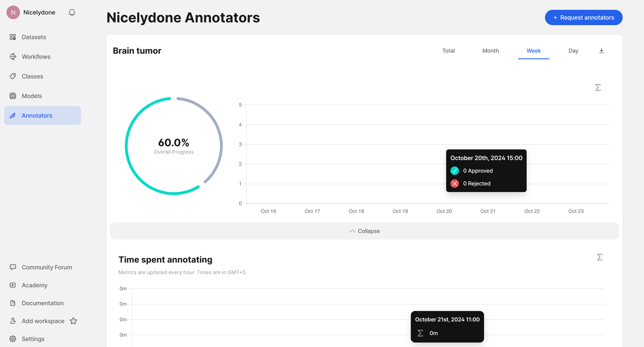Click the Oct 20 point on chart axis
Screen dimensions: 644x347
[444, 211]
